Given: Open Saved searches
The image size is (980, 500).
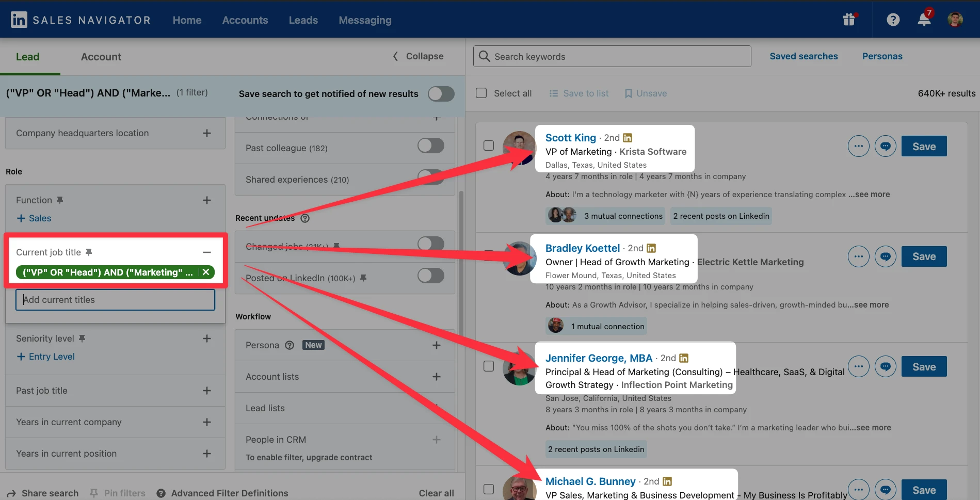Looking at the screenshot, I should click(804, 56).
